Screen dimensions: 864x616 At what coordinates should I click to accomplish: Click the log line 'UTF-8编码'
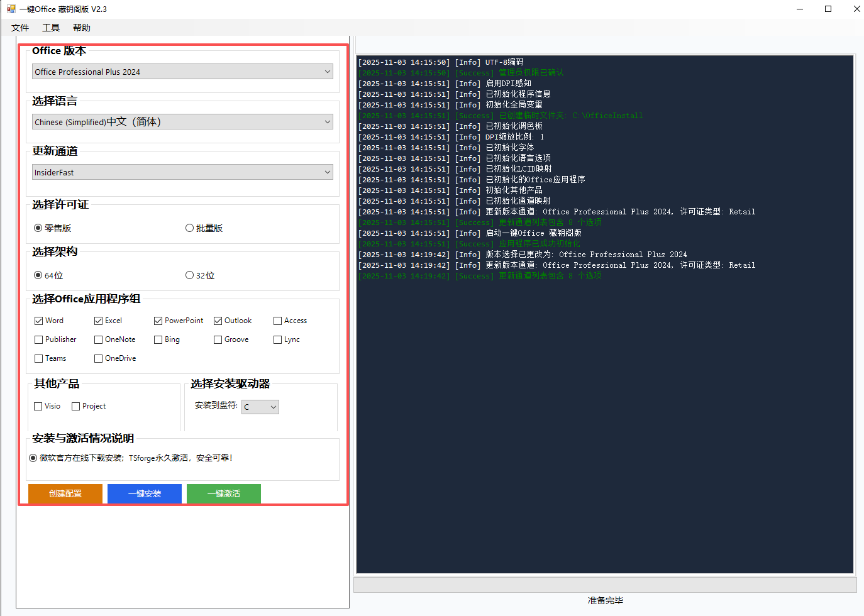tap(441, 62)
